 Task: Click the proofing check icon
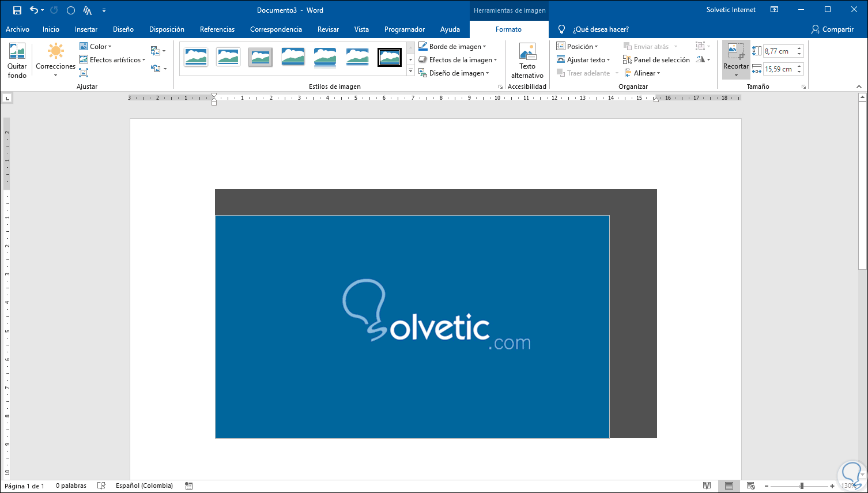[x=101, y=486]
